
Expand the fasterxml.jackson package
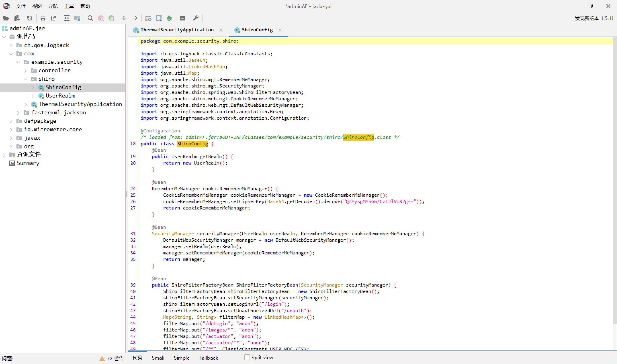pos(18,113)
